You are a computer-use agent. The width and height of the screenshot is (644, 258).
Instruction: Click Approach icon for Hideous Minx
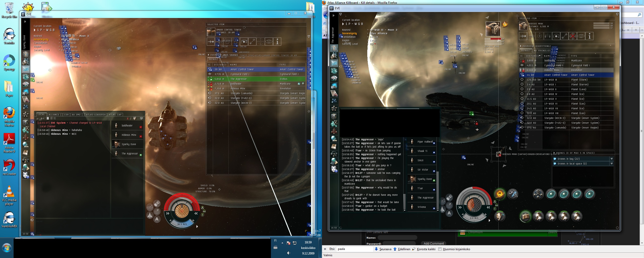point(523,36)
